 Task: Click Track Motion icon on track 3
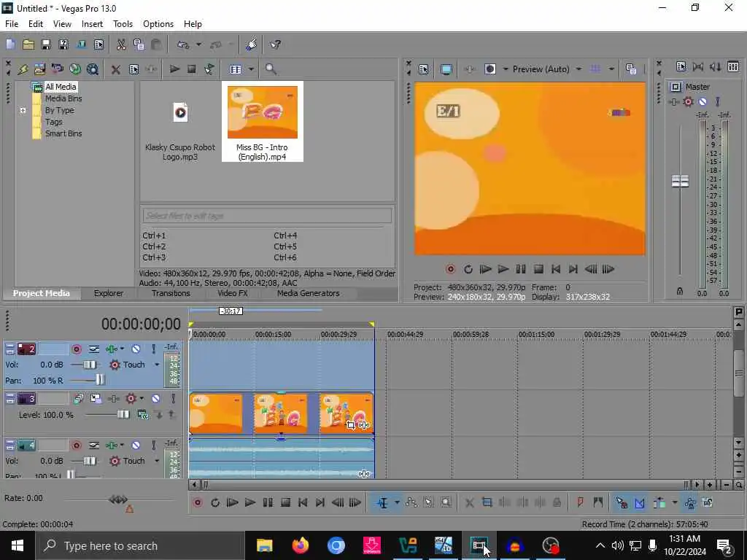96,399
